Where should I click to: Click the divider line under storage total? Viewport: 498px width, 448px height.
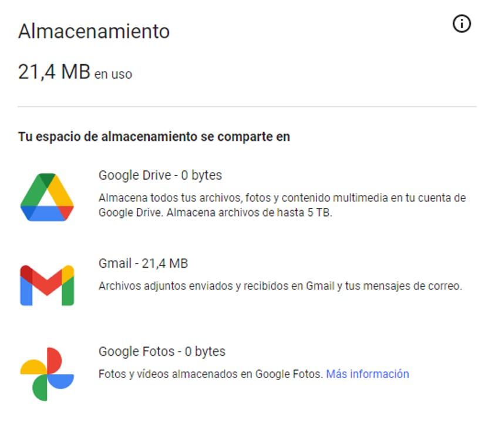(x=247, y=107)
